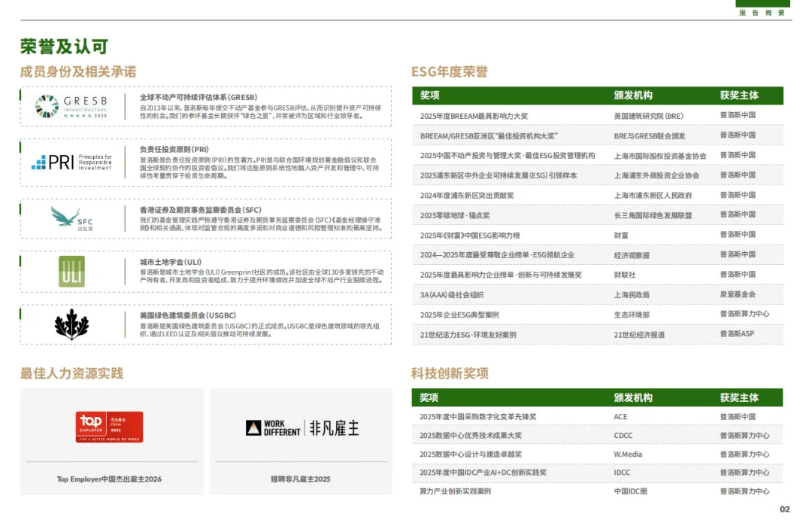This screenshot has width=812, height=526.
Task: Click 2025中国不动产投资与管理大奖 row
Action: tap(598, 156)
